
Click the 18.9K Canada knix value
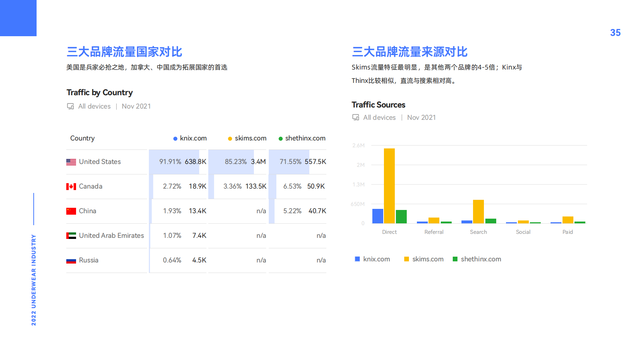click(198, 186)
